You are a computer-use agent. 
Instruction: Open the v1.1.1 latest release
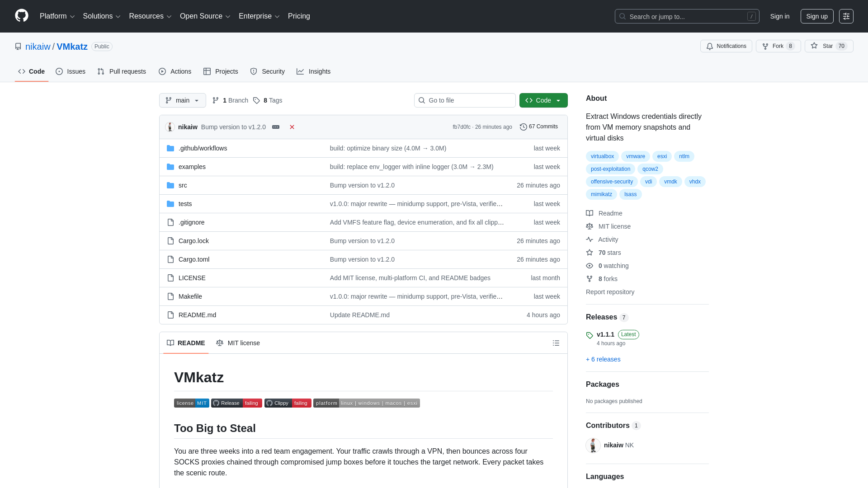606,334
